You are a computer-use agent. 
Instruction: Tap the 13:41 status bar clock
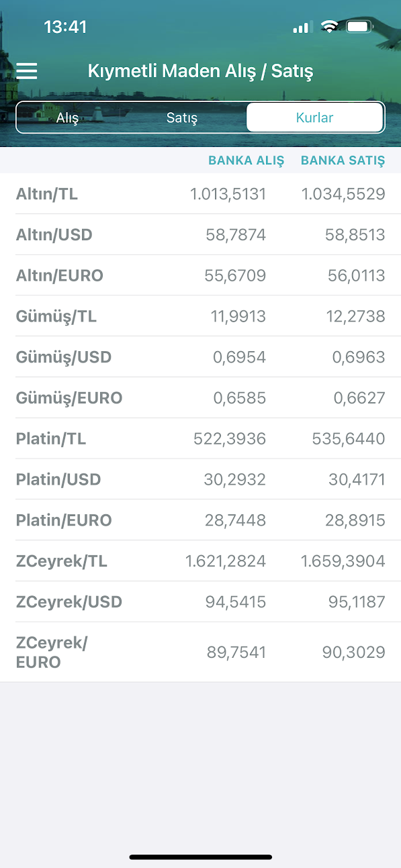[x=65, y=27]
